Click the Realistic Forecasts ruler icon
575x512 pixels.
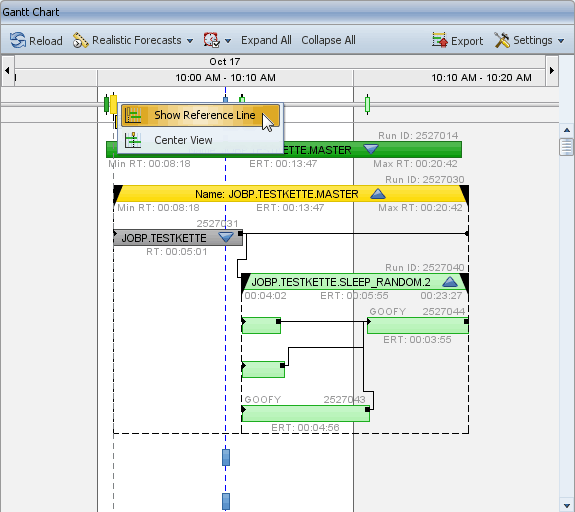(80, 40)
